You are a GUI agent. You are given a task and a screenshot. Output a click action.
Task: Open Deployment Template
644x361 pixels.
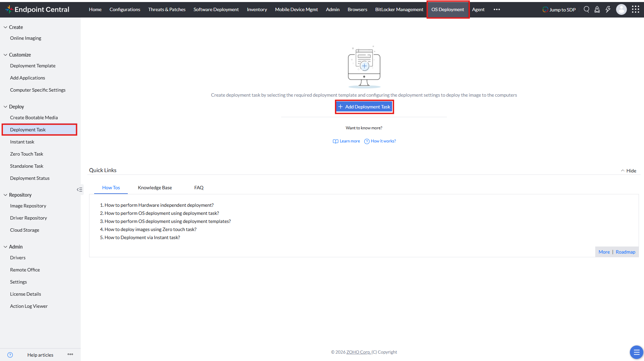[33, 66]
